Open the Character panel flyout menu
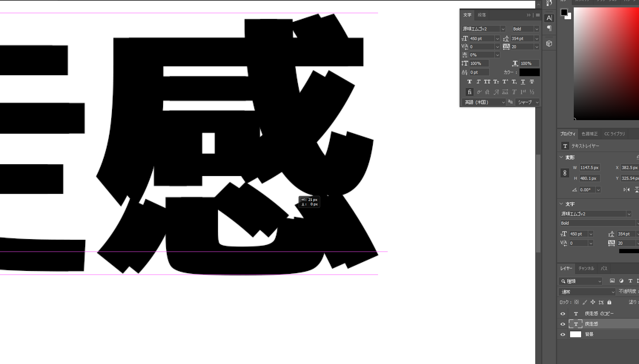Image resolution: width=639 pixels, height=364 pixels. click(538, 15)
